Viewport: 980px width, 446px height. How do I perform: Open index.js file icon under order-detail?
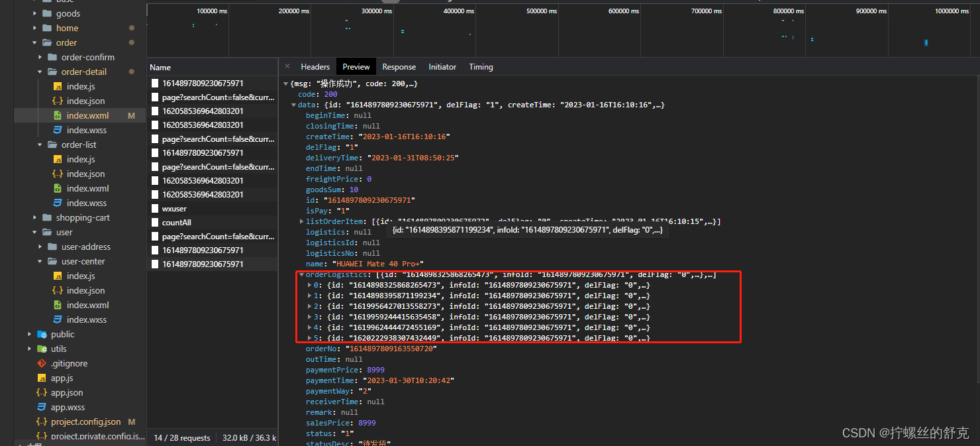pyautogui.click(x=58, y=86)
